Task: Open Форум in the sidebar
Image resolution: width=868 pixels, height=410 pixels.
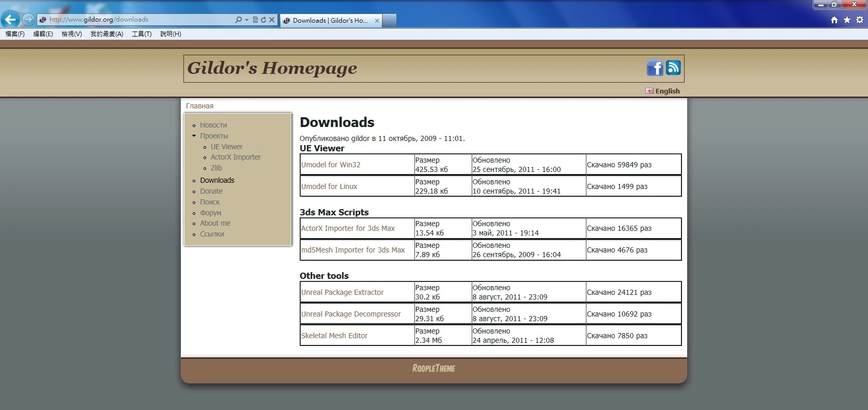Action: [210, 213]
